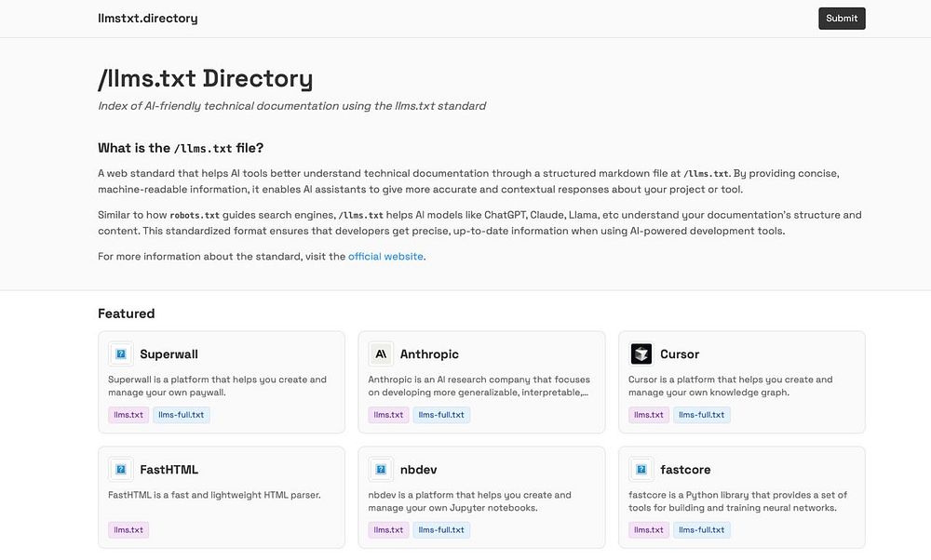Viewport: 931px width, 560px height.
Task: Open the official website link
Action: [x=385, y=257]
